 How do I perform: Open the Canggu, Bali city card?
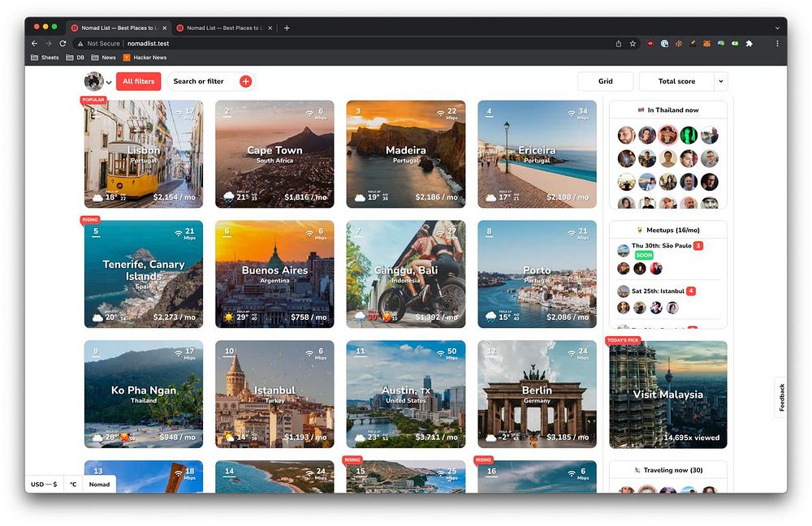coord(405,274)
